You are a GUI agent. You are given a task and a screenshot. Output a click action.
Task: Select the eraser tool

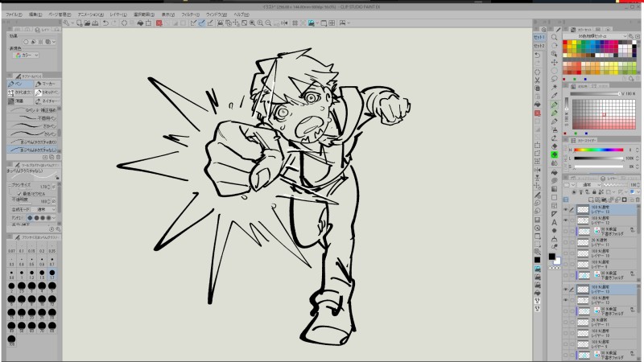[554, 146]
